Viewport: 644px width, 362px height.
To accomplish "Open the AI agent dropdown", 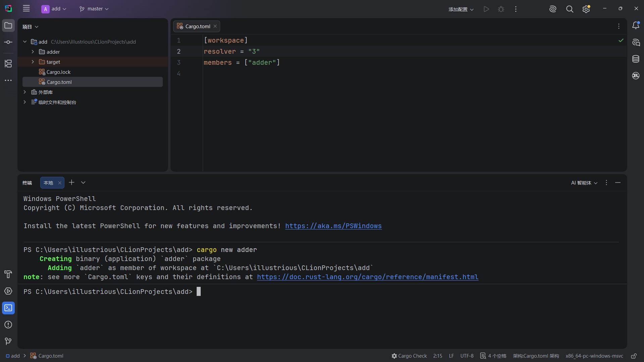I will click(x=584, y=183).
